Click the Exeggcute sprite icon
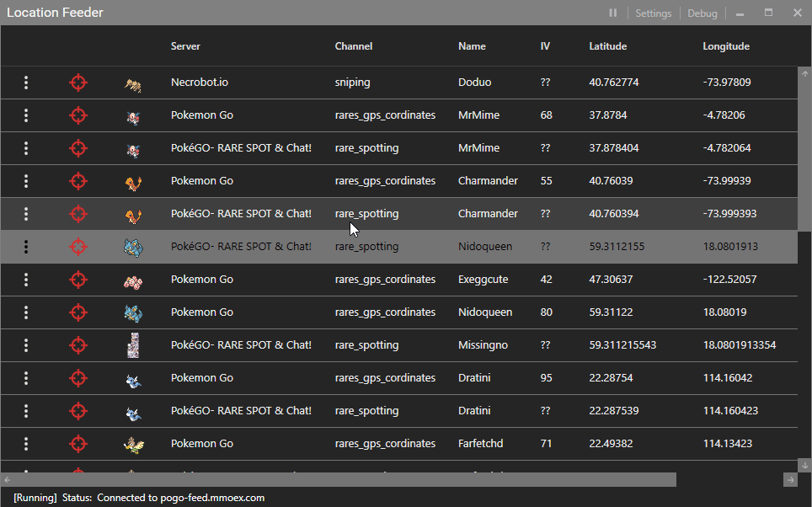This screenshot has height=507, width=812. 133,280
